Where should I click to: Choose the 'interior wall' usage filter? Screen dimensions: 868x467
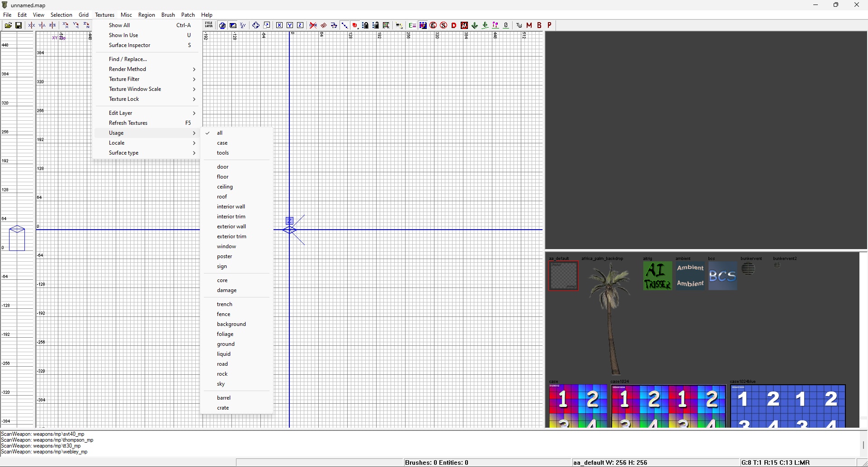[x=231, y=207]
